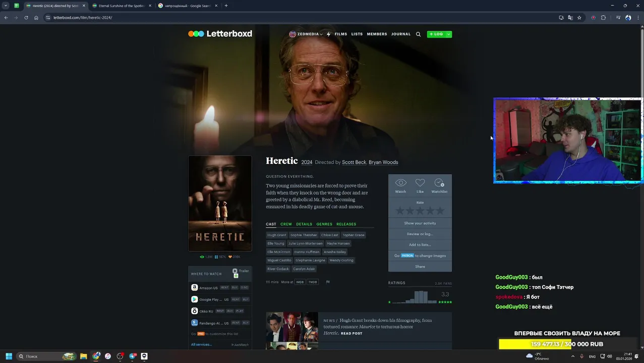This screenshot has width=644, height=363.
Task: Open Chrome translate page icon
Action: [570, 18]
